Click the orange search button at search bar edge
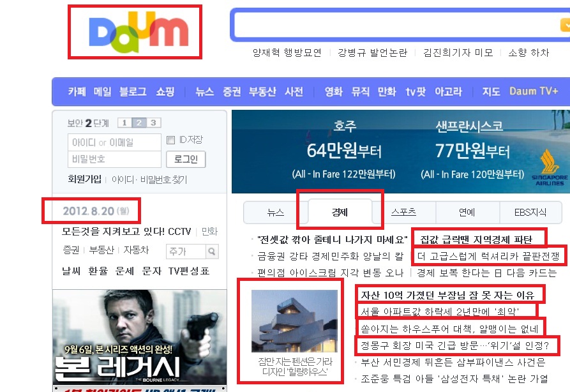Viewport: 570px width, 392px height. (566, 26)
